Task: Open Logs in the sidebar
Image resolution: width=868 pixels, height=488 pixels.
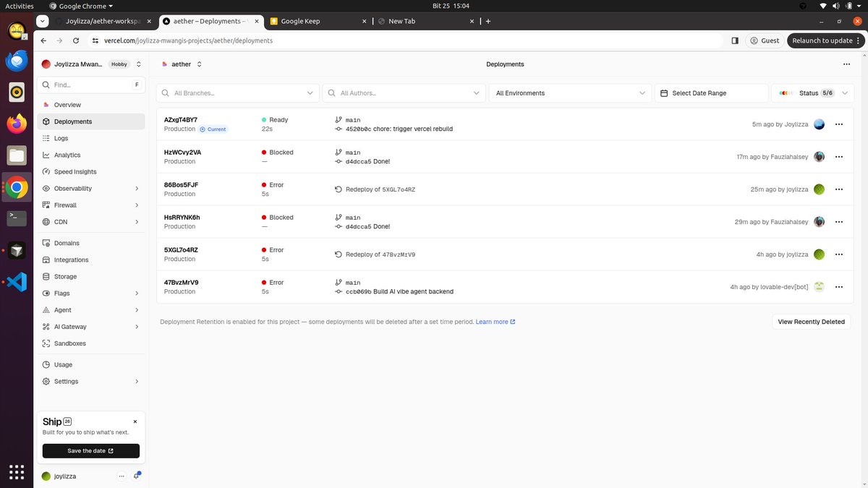Action: click(91, 138)
